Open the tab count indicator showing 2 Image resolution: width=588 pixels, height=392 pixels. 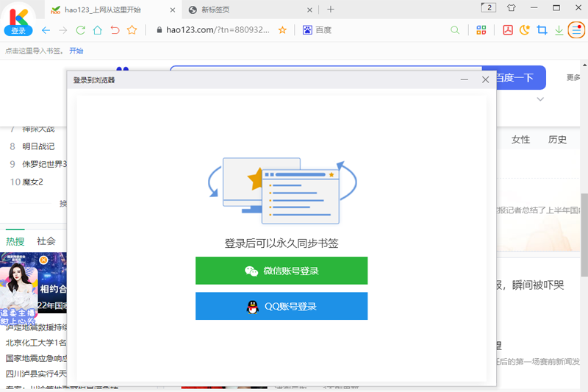tap(488, 7)
